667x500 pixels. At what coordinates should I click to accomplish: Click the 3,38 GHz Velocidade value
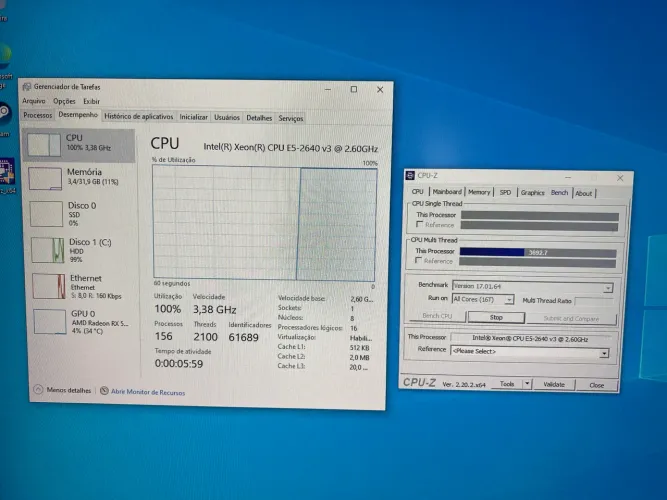(214, 309)
